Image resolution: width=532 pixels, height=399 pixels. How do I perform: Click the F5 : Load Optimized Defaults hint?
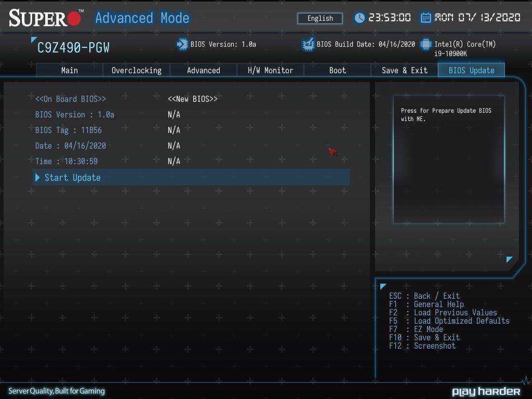pos(449,321)
